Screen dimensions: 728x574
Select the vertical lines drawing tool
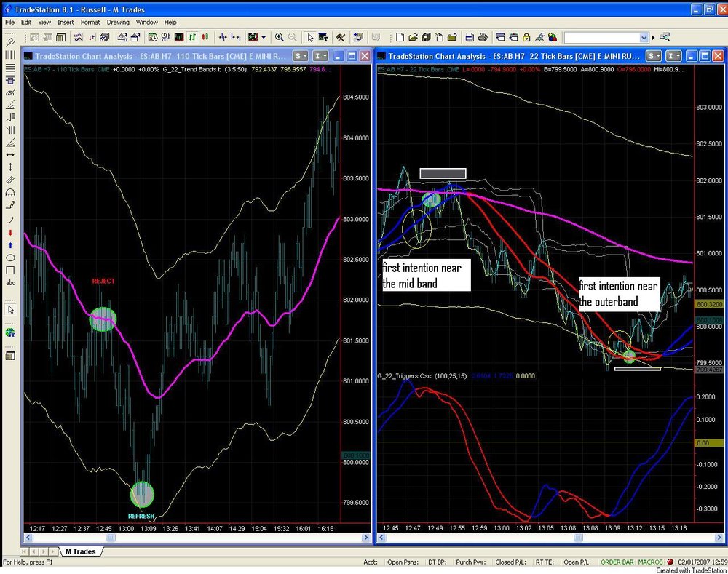coord(10,55)
